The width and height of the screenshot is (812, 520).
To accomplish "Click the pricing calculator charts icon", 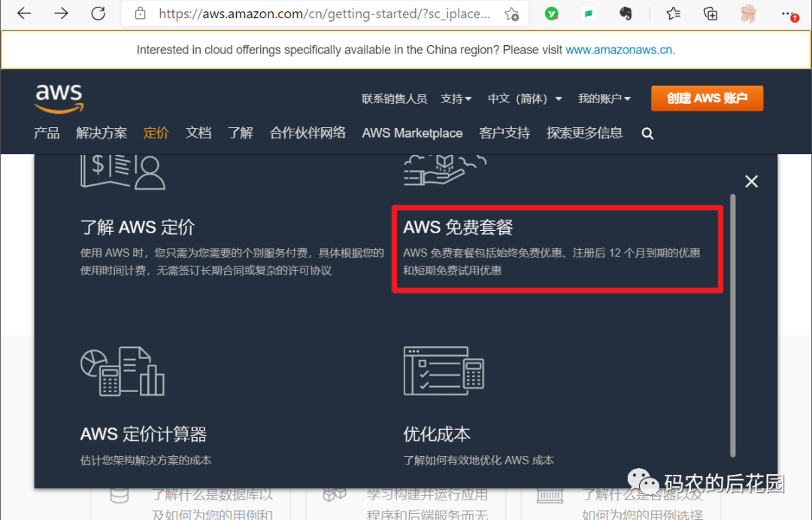I will coord(123,371).
